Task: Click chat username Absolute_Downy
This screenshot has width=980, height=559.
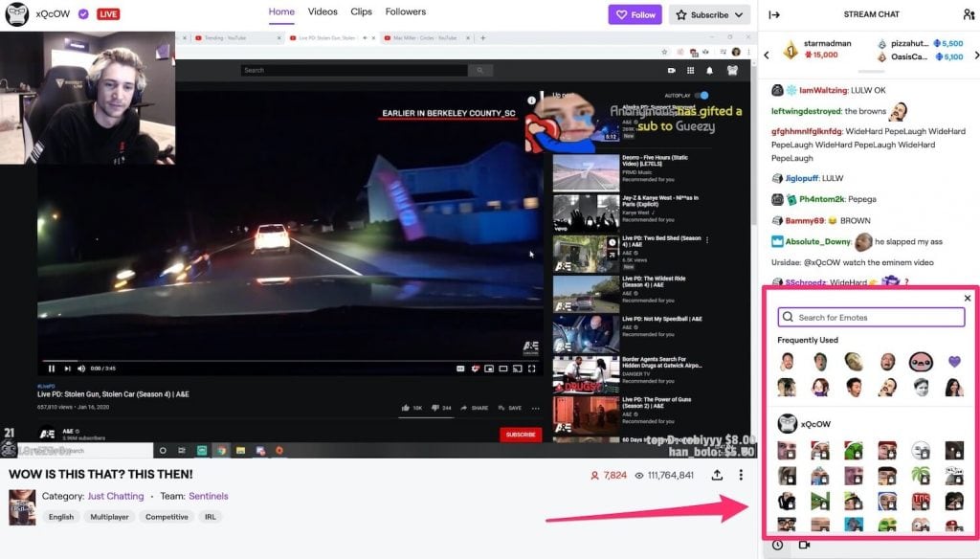Action: pos(817,241)
